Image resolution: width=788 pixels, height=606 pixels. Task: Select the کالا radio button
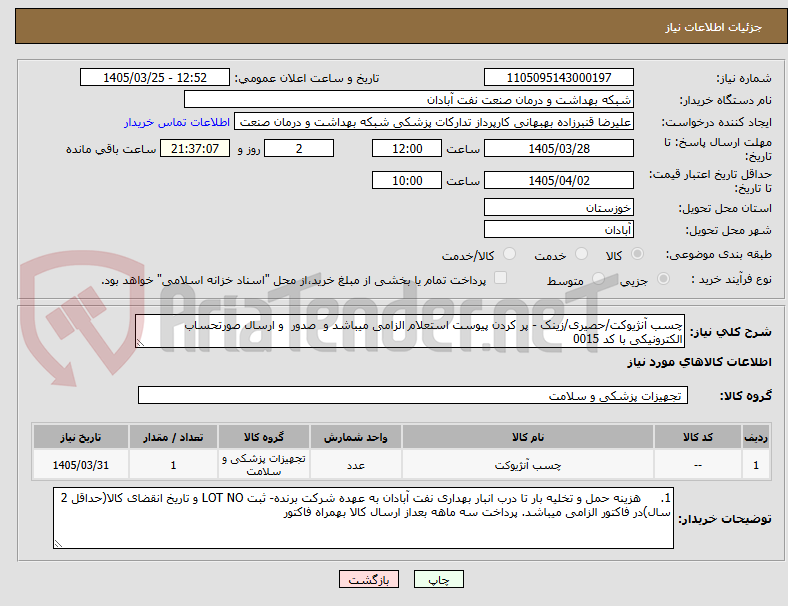[637, 254]
